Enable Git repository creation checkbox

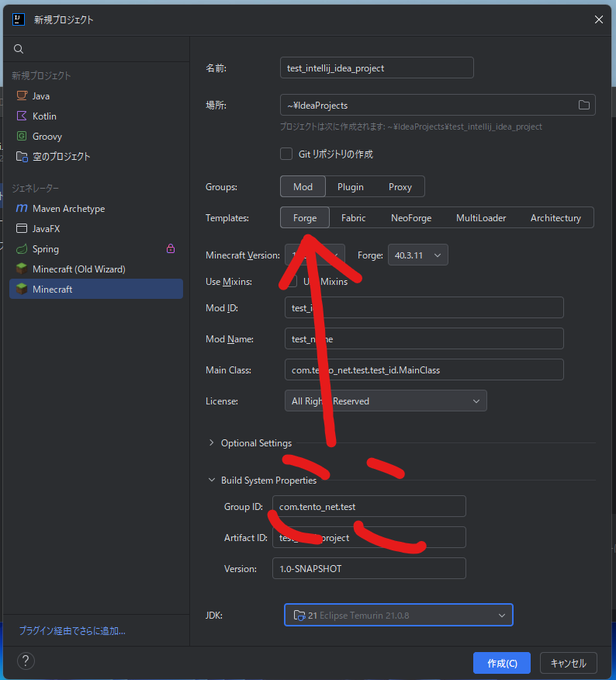pyautogui.click(x=286, y=154)
